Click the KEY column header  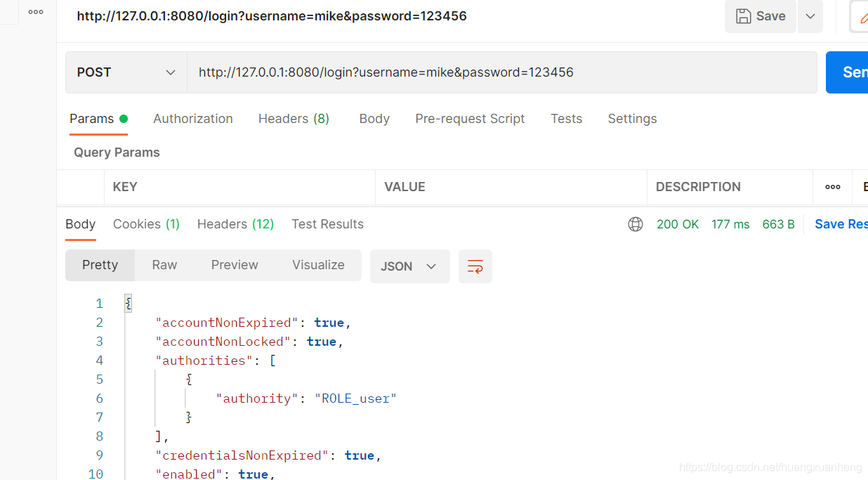click(125, 187)
